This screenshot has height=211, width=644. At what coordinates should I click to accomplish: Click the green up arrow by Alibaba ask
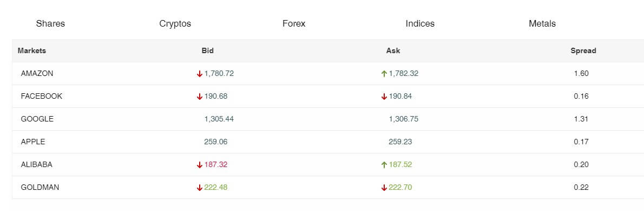[x=384, y=164]
